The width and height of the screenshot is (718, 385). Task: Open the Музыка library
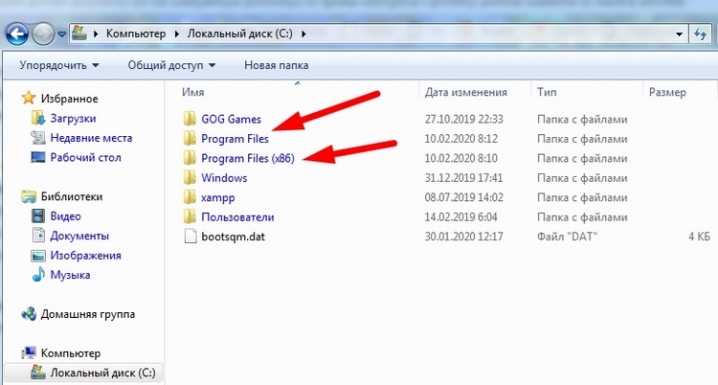70,275
